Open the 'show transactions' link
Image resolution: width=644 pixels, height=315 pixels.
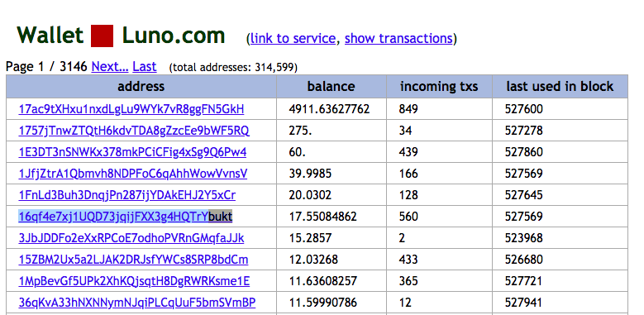[398, 38]
